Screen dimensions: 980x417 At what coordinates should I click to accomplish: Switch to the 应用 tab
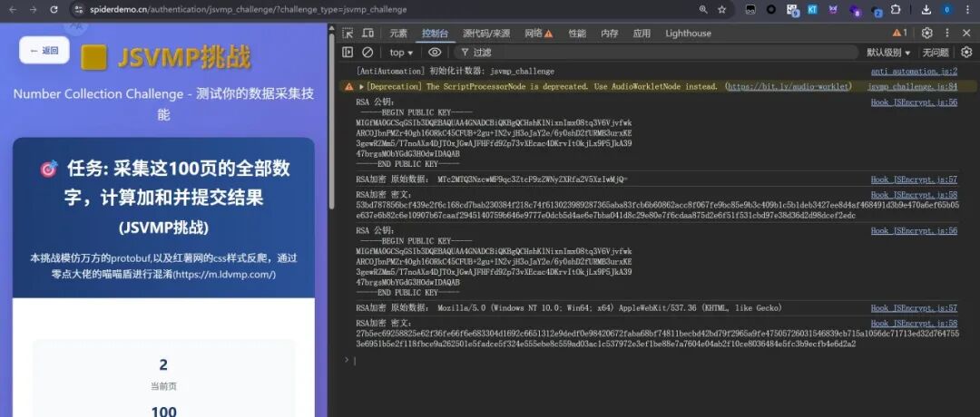(x=642, y=34)
